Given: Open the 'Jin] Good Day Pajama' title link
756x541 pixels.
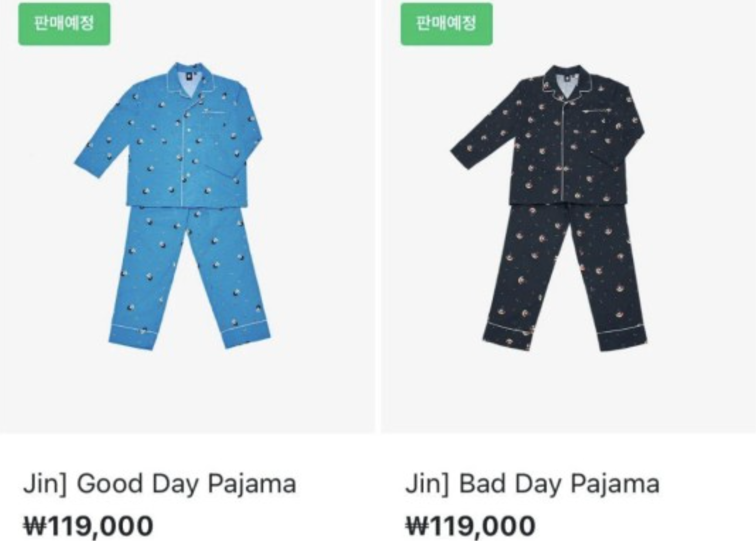Looking at the screenshot, I should [x=160, y=484].
